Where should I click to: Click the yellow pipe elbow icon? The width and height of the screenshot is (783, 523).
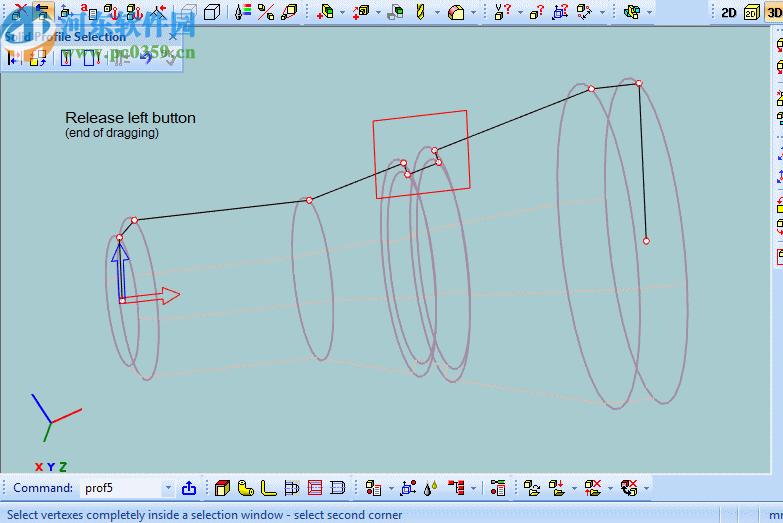point(246,488)
